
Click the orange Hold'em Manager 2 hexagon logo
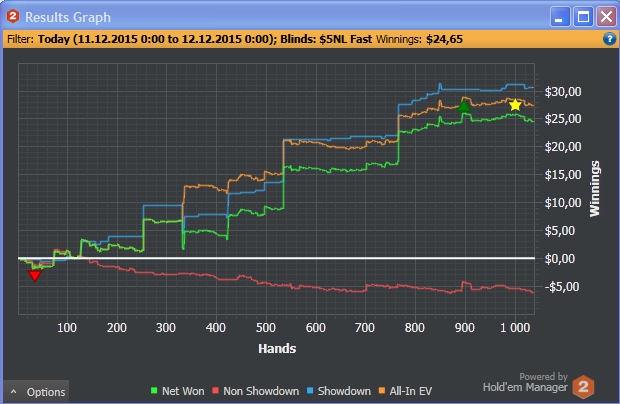tap(583, 387)
